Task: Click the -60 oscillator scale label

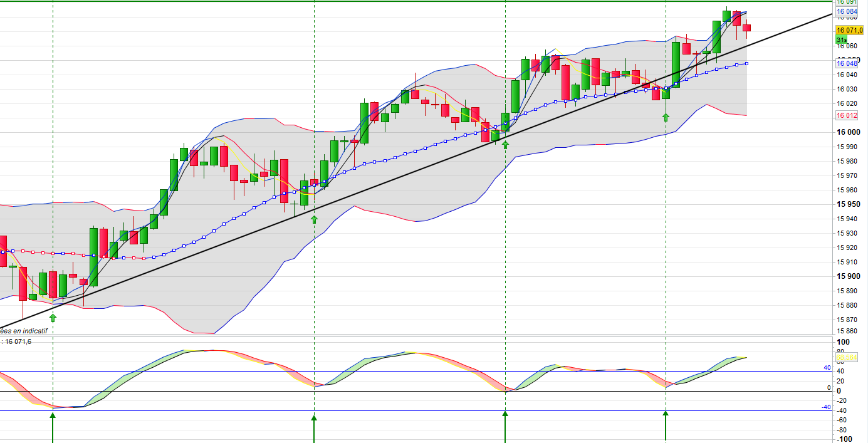Action: tap(843, 420)
